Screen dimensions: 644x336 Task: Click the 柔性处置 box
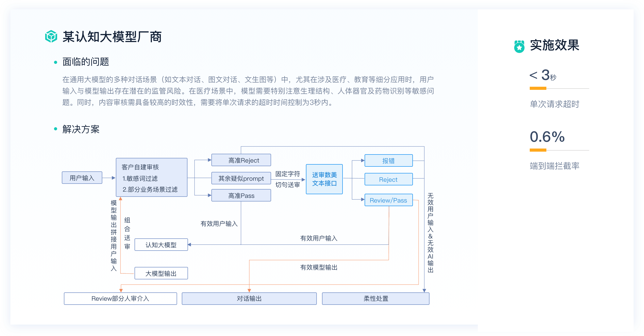pos(375,299)
